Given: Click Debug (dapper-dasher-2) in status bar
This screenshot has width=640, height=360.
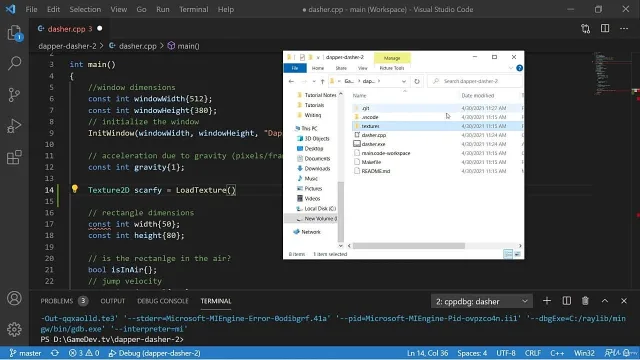Looking at the screenshot, I should pyautogui.click(x=154, y=353).
